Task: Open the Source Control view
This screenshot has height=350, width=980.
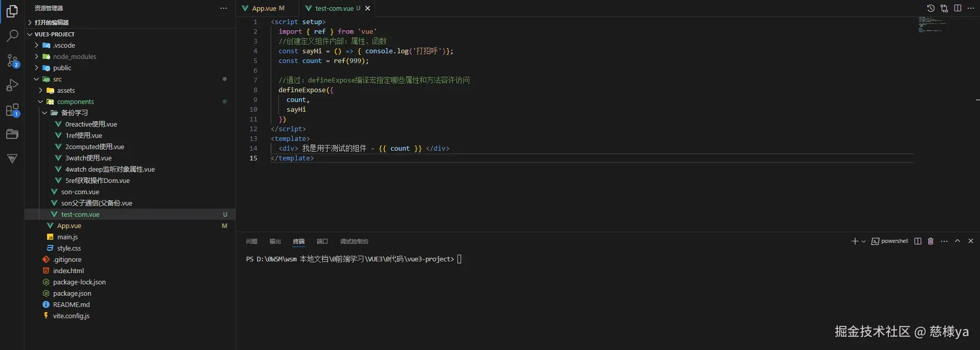Action: click(12, 60)
